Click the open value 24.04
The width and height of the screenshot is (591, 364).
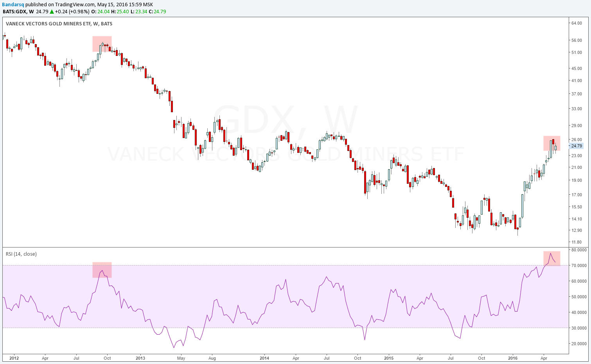(x=104, y=11)
